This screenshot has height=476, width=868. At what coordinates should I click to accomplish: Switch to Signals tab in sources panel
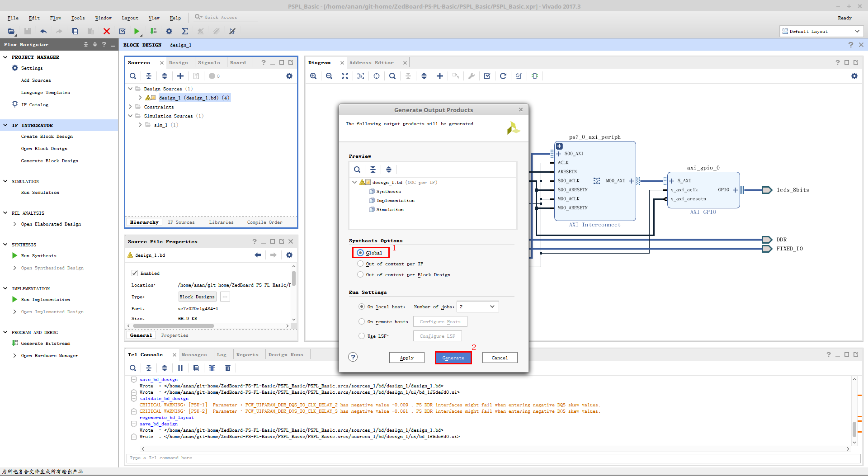pos(209,62)
